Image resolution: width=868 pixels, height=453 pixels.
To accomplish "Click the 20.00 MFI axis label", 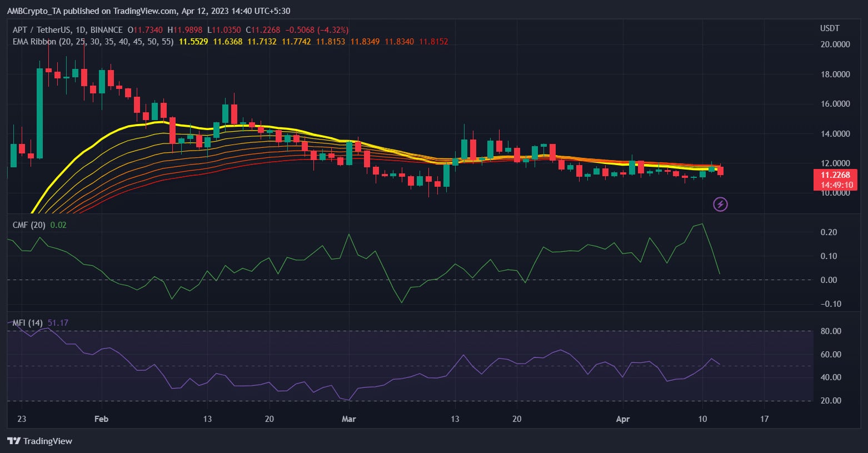I will pyautogui.click(x=831, y=401).
